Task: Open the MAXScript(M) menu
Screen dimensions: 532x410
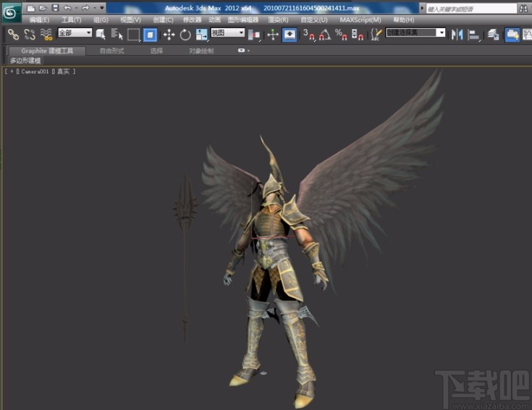Action: coord(360,20)
